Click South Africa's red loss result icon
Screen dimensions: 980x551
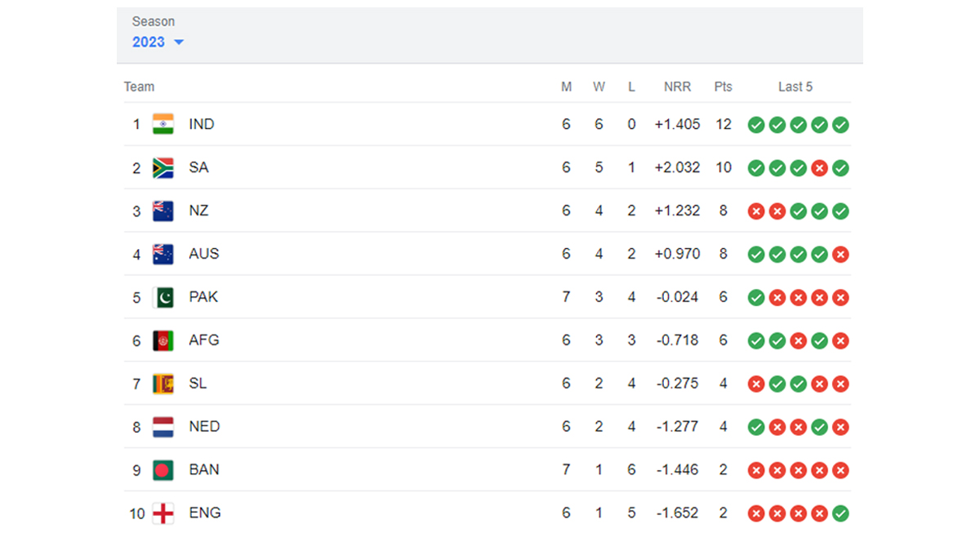[x=819, y=168]
